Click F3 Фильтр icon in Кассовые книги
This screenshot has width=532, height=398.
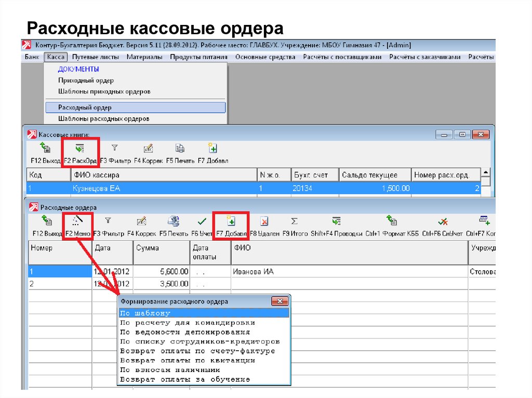114,149
